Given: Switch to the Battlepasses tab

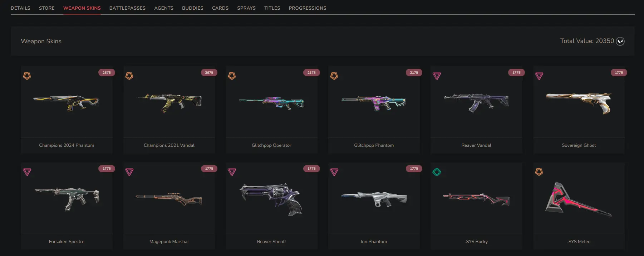Looking at the screenshot, I should 127,8.
